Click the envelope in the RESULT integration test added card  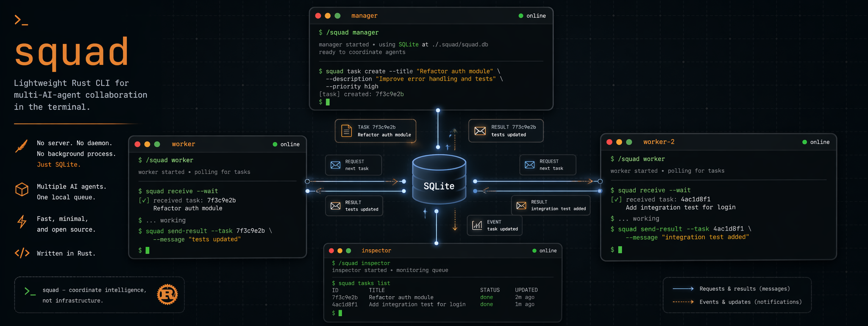point(522,205)
